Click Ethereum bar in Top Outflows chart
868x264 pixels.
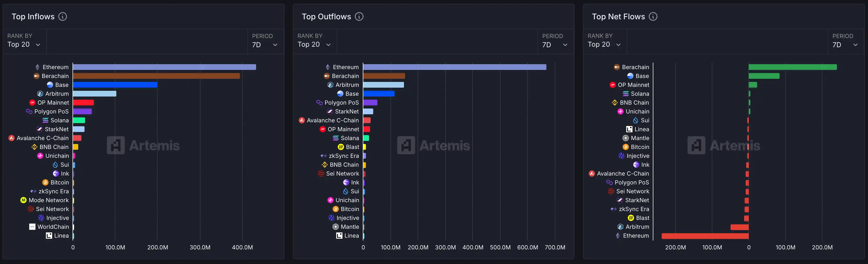tap(454, 67)
